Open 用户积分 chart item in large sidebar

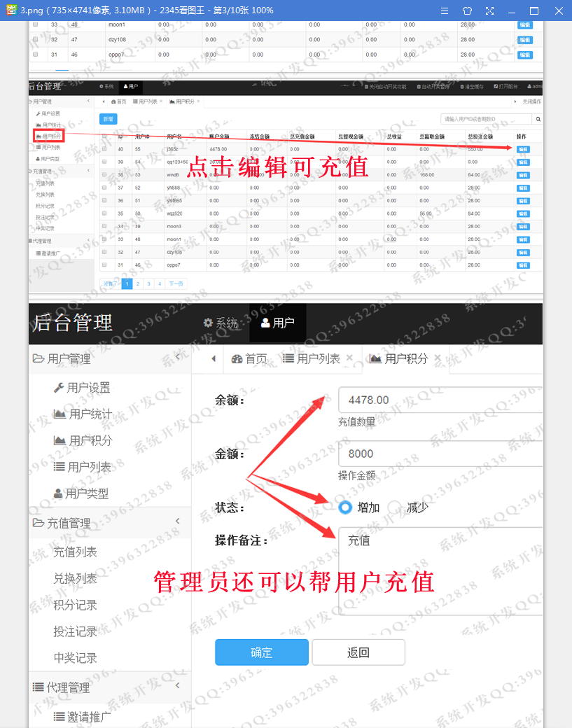[83, 440]
